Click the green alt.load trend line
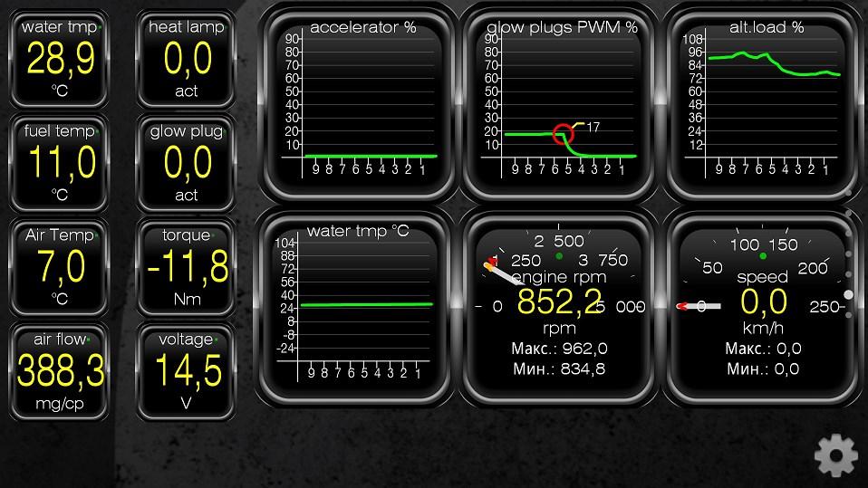868x488 pixels. [774, 63]
